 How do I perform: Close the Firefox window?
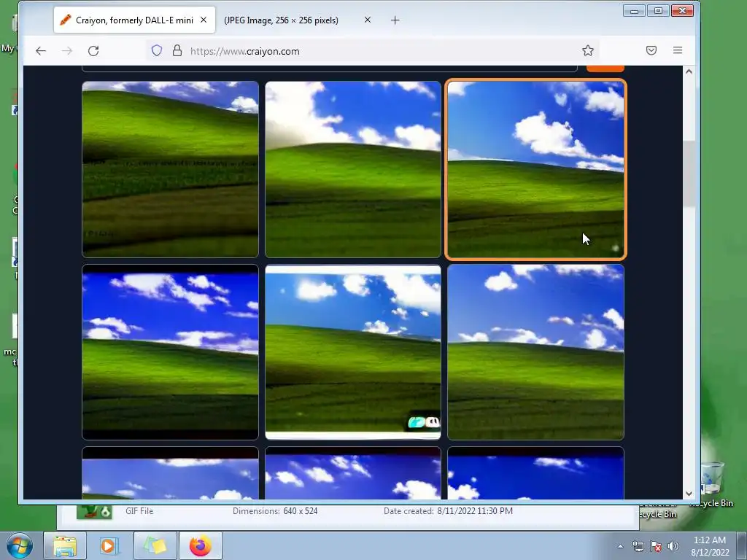pyautogui.click(x=682, y=10)
